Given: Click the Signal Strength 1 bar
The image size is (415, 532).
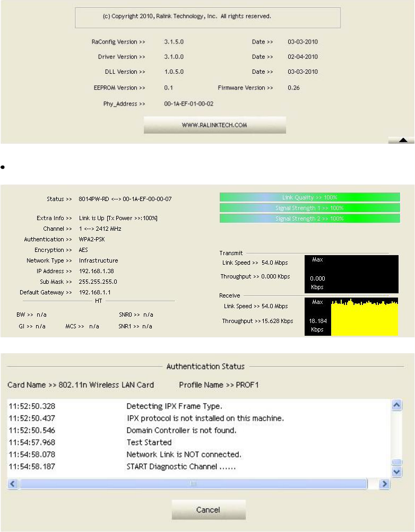Looking at the screenshot, I should (x=309, y=208).
